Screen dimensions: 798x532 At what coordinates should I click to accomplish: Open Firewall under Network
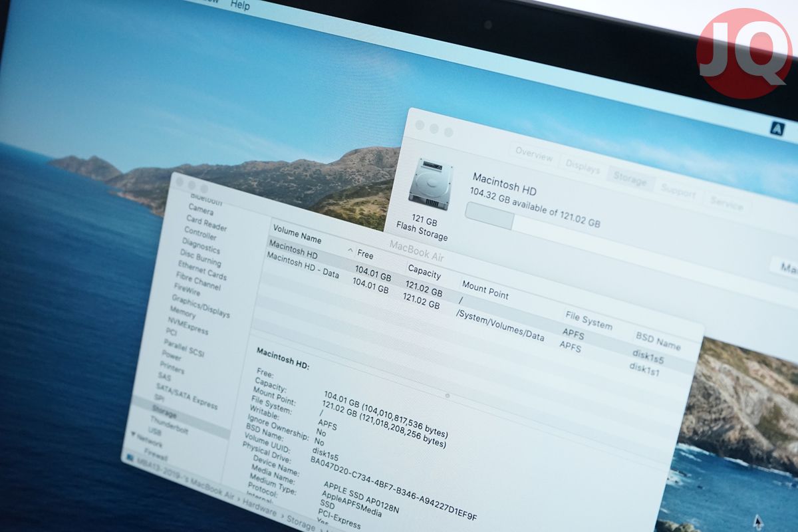pyautogui.click(x=156, y=456)
